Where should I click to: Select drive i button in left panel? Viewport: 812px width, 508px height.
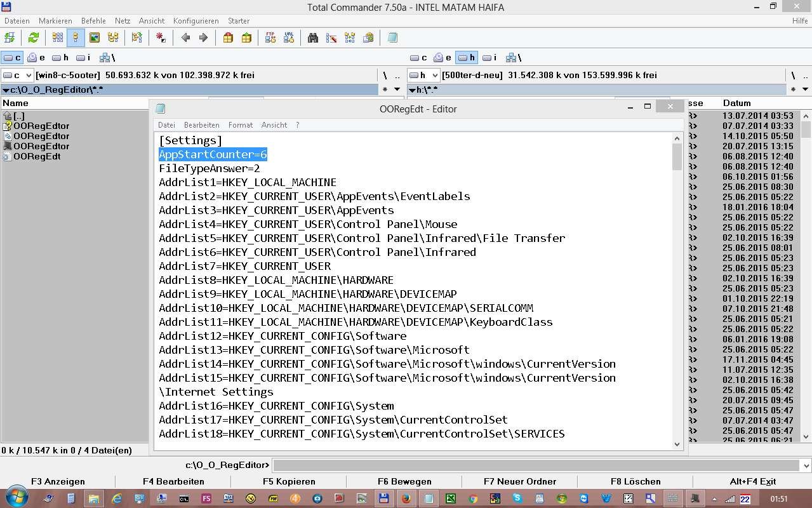pos(83,58)
